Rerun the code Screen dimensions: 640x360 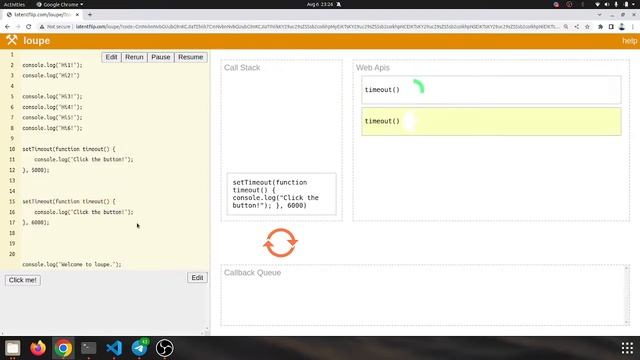134,57
